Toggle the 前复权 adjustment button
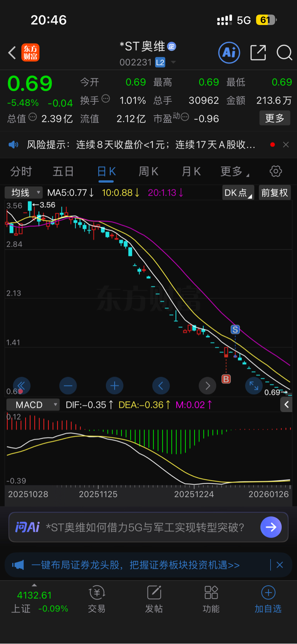This screenshot has height=644, width=297. (275, 193)
